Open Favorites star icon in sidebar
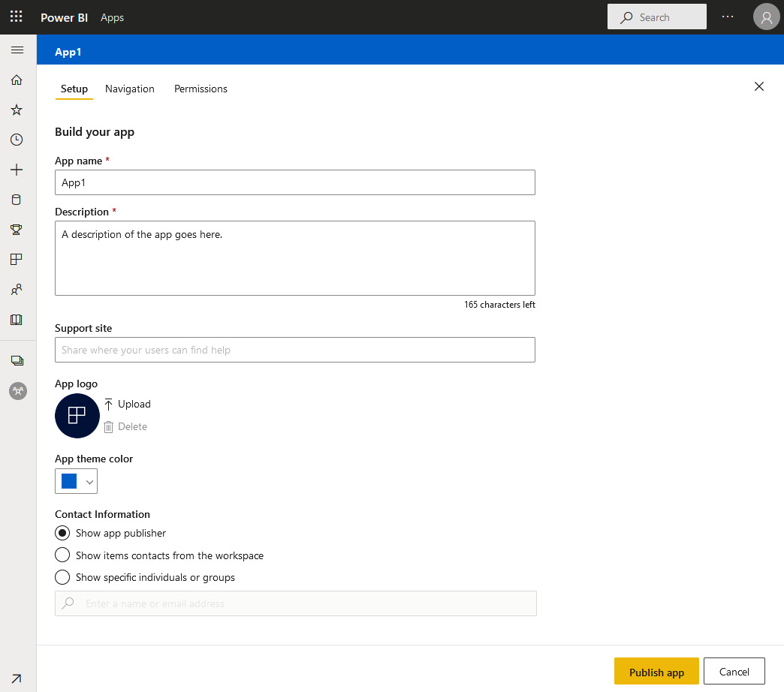 pyautogui.click(x=17, y=110)
